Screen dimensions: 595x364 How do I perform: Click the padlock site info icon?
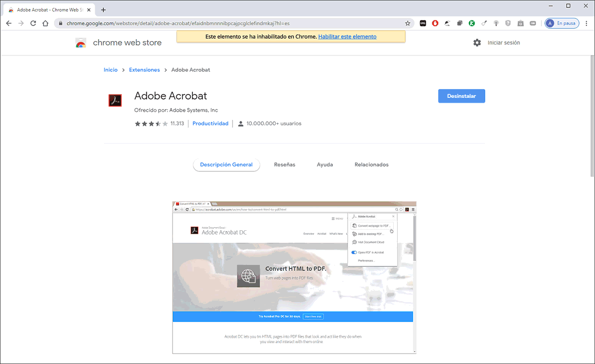tap(60, 23)
